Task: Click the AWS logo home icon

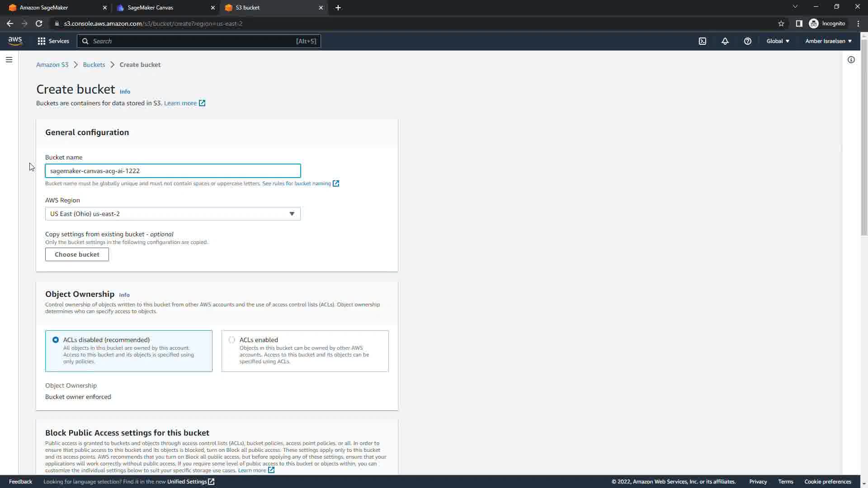Action: tap(15, 41)
